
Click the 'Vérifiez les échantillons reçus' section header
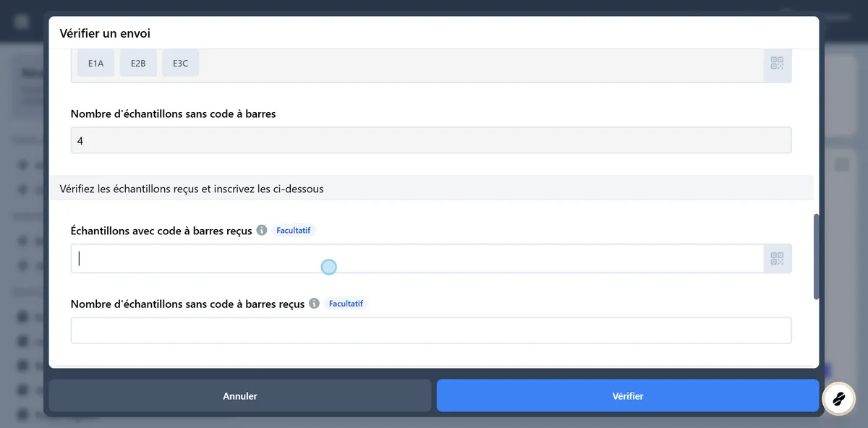[x=192, y=189]
